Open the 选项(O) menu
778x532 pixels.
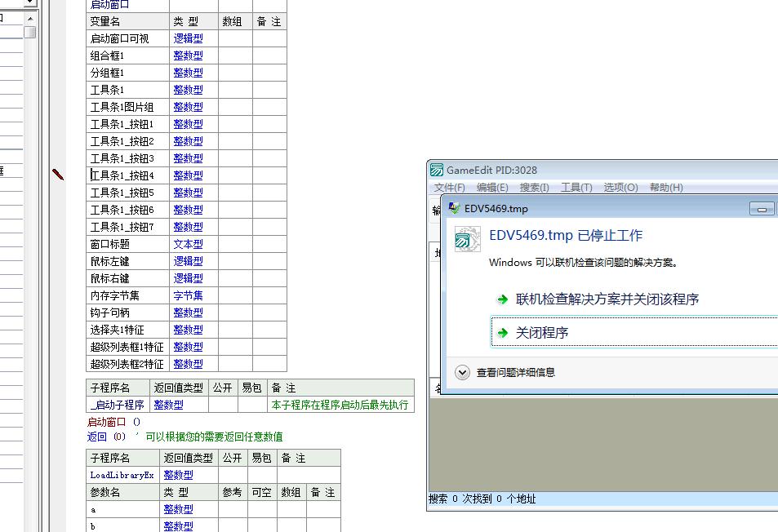coord(620,188)
